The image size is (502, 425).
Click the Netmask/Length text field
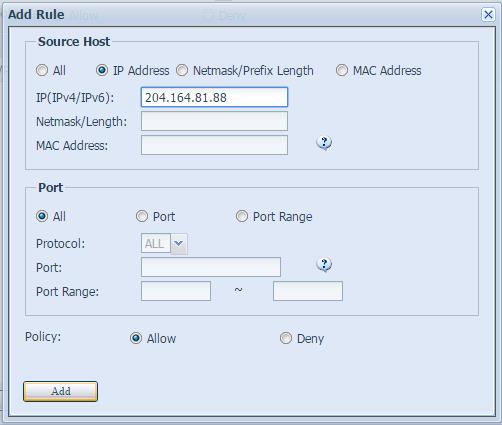214,121
